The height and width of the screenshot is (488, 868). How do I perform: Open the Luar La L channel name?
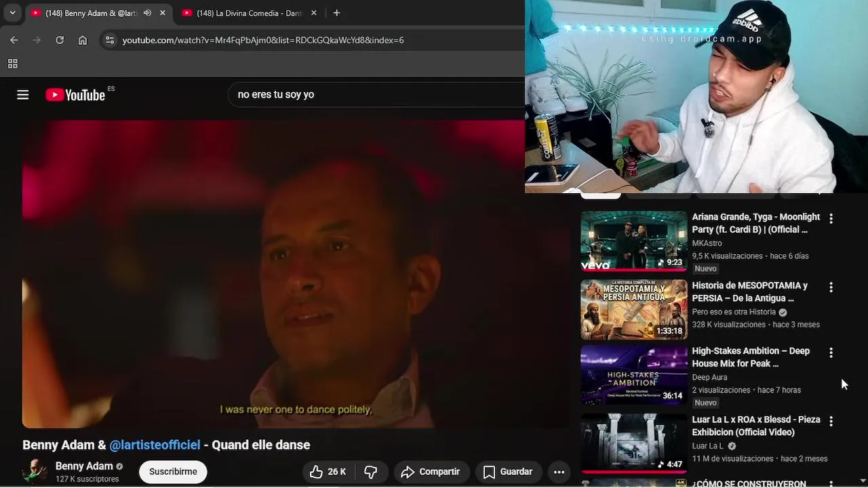point(708,446)
